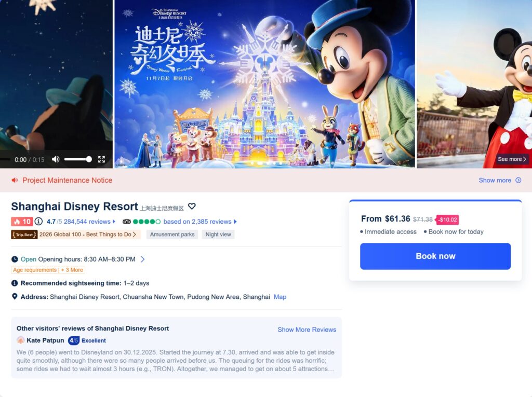Click the Trip.Best award badge

coord(24,234)
